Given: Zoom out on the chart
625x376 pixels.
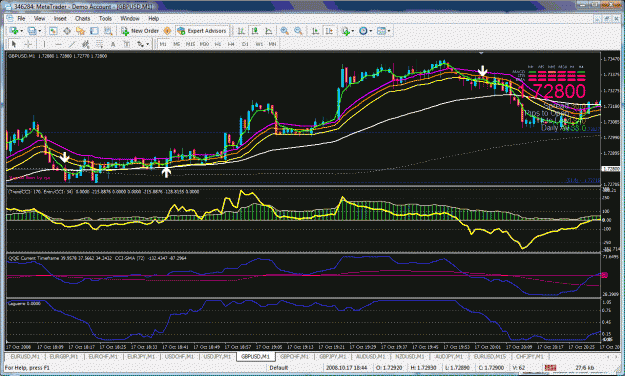Looking at the screenshot, I should [x=298, y=31].
